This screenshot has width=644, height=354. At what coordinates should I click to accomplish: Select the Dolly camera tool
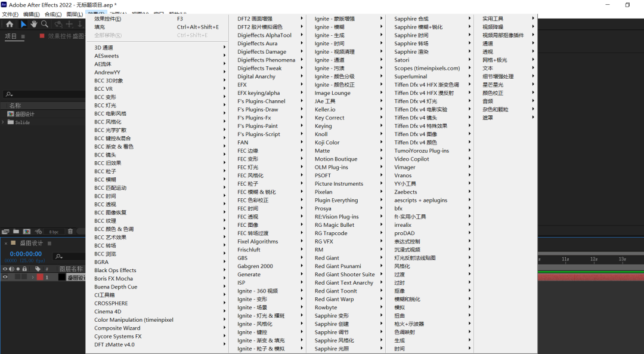click(x=80, y=24)
